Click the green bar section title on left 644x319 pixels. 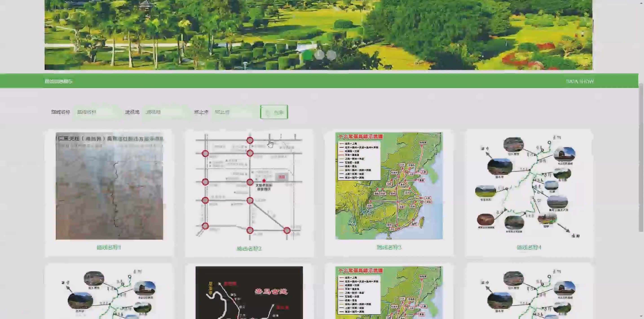[x=59, y=81]
